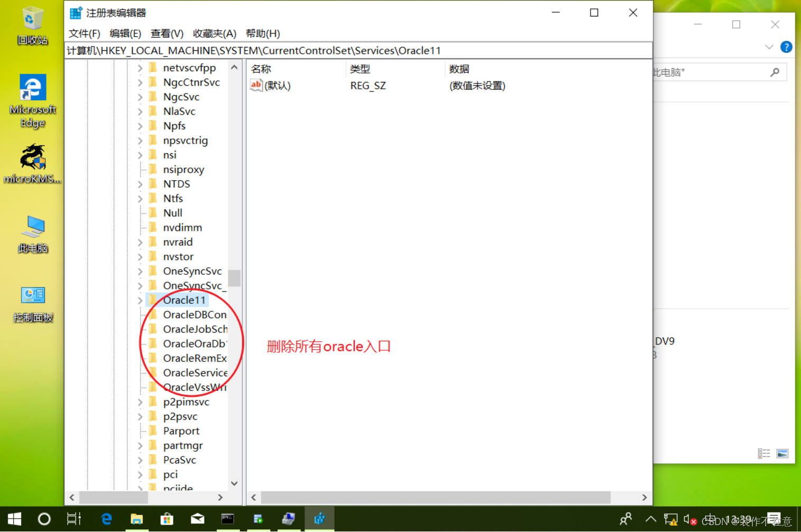Click the tree scroll up arrow
This screenshot has height=532, width=801.
point(234,68)
